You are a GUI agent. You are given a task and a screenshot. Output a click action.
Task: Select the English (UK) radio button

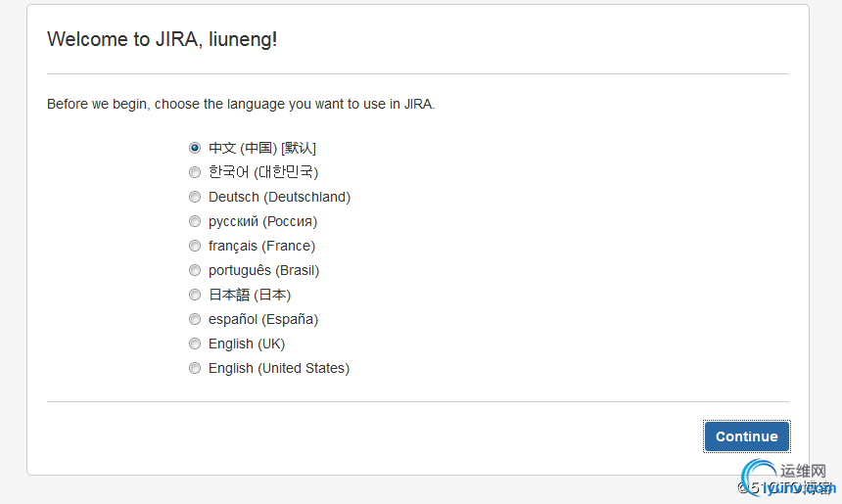195,344
